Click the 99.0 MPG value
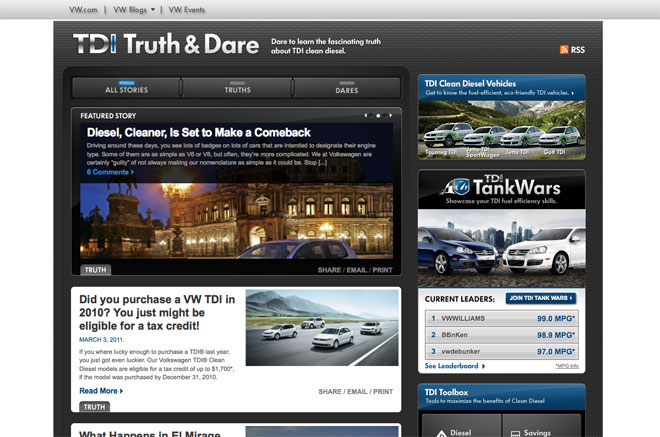 point(556,319)
